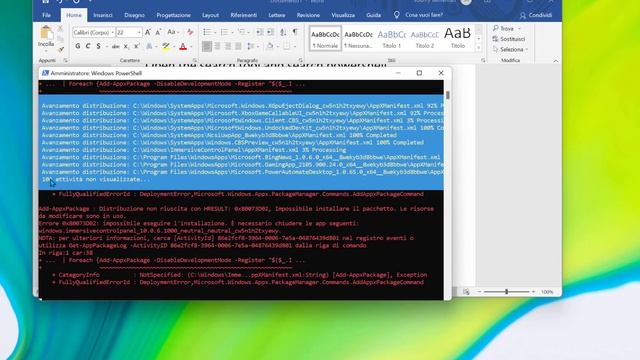The image size is (640, 360).
Task: Click the Copy icon in Appunti group
Action: click(60, 39)
